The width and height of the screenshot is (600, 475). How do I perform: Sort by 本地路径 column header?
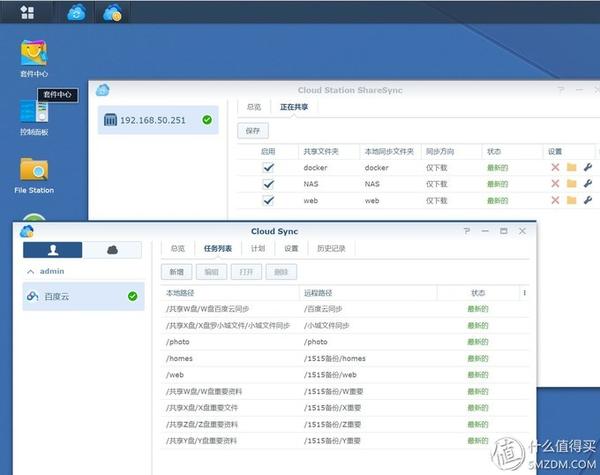(230, 293)
